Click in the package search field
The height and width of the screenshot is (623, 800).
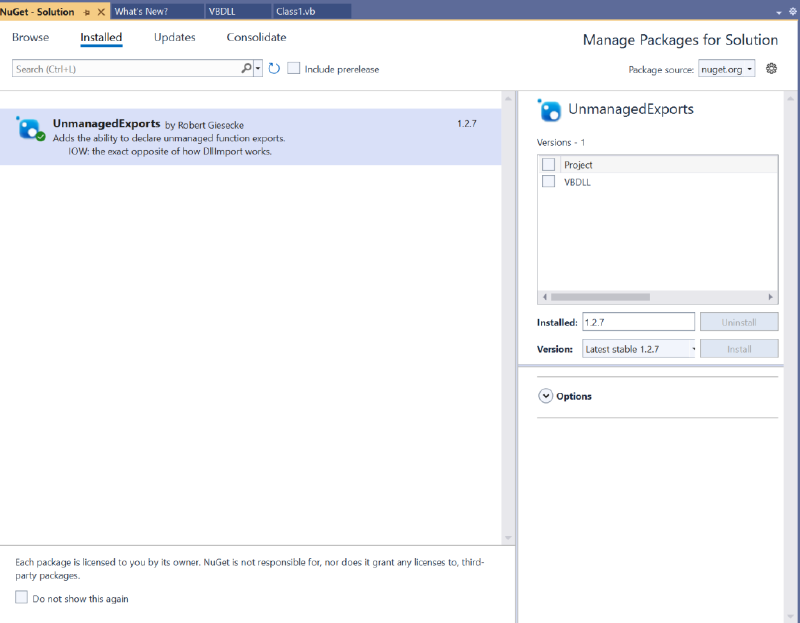(x=127, y=69)
